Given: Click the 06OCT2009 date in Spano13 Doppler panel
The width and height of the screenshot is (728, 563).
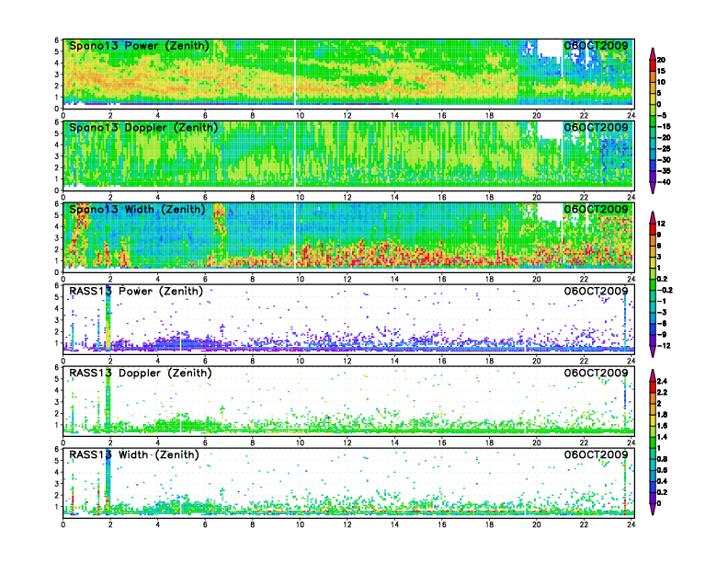Looking at the screenshot, I should (597, 127).
